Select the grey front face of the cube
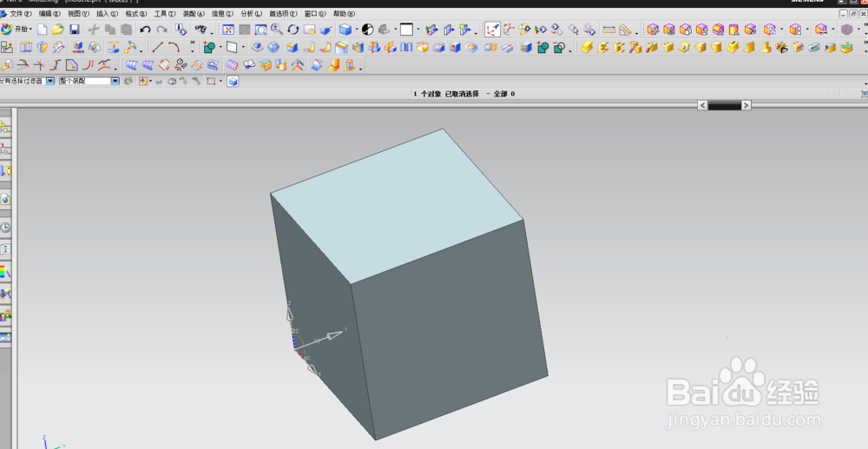This screenshot has width=868, height=449. pyautogui.click(x=449, y=332)
